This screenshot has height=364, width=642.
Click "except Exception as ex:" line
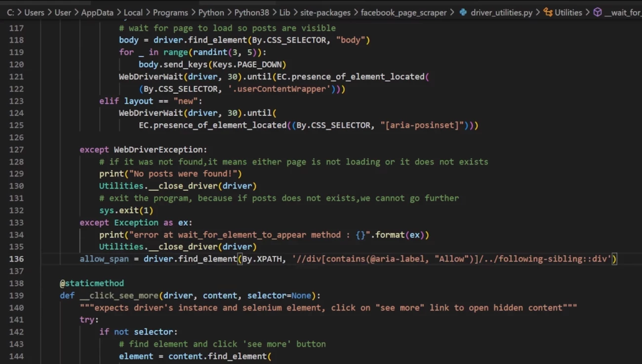pyautogui.click(x=136, y=222)
